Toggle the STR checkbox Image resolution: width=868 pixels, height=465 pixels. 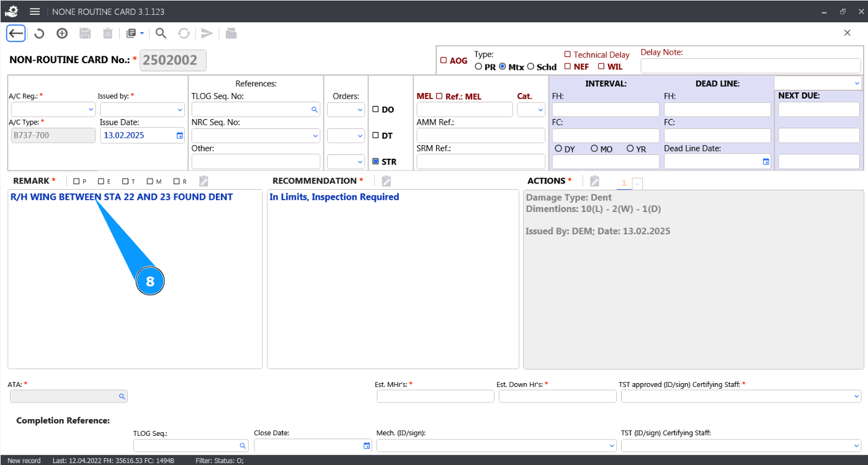(x=375, y=162)
